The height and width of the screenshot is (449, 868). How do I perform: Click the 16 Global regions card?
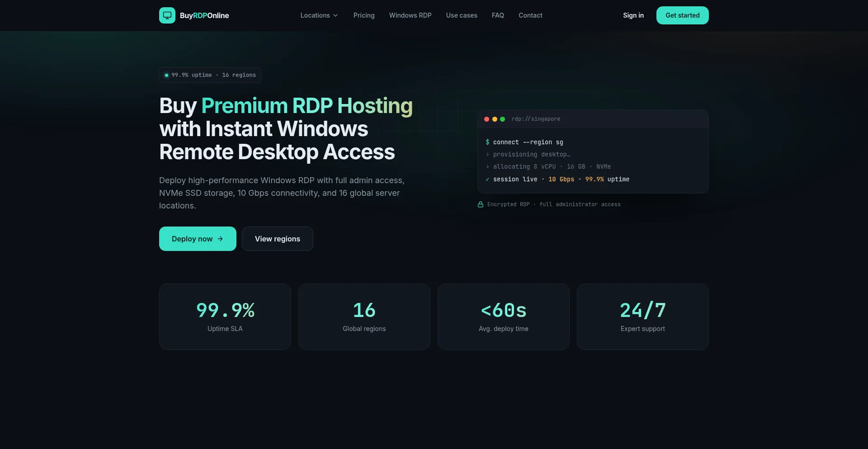pos(364,317)
